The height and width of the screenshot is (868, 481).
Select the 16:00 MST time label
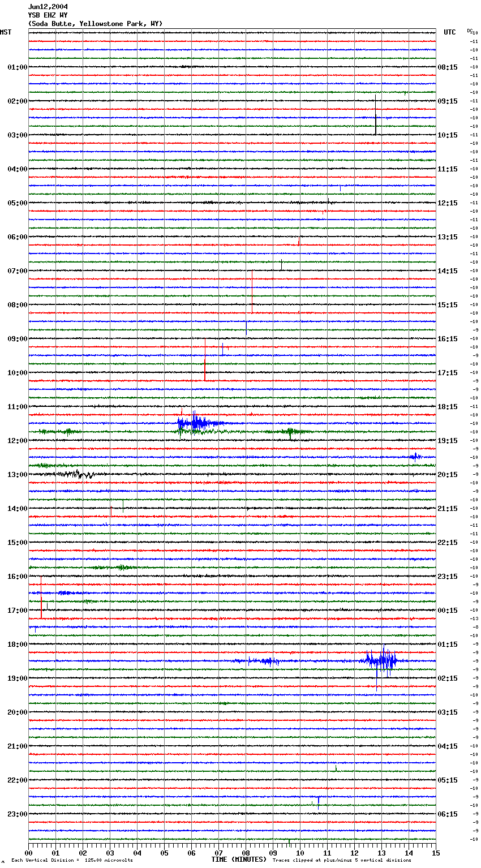click(18, 577)
